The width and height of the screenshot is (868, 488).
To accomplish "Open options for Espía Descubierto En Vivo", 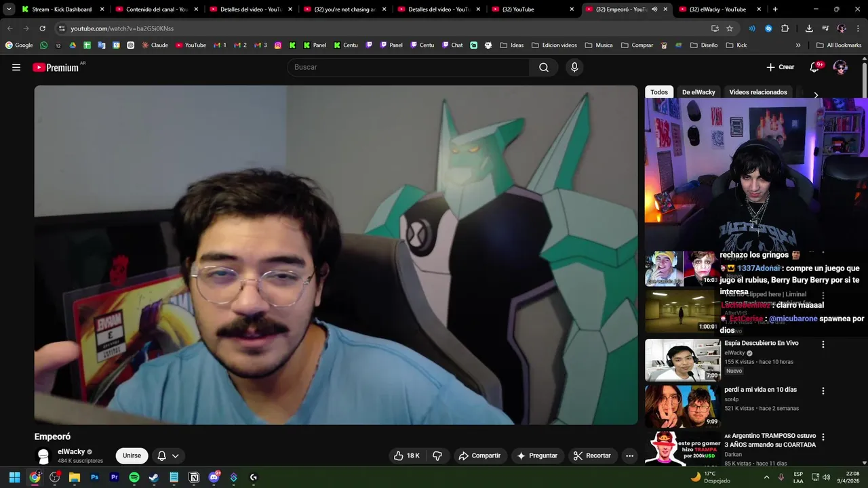I will [x=823, y=344].
